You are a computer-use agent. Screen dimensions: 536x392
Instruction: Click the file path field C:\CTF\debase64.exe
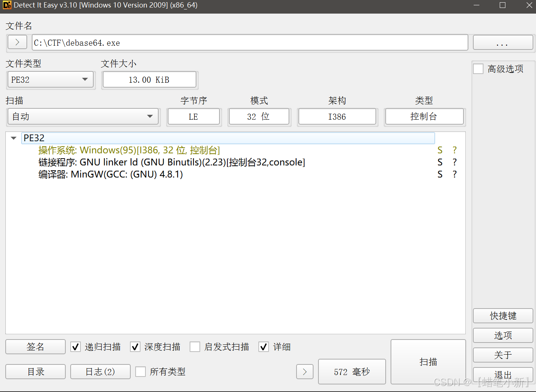250,42
